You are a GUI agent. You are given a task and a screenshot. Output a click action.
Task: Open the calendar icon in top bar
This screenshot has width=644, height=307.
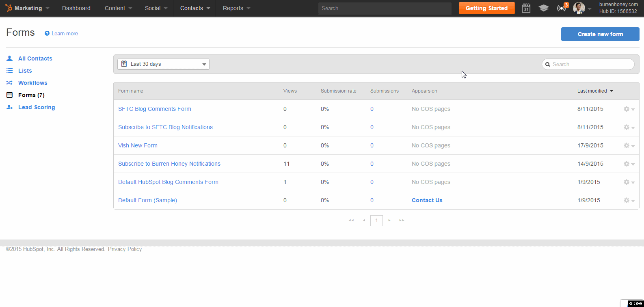point(526,8)
